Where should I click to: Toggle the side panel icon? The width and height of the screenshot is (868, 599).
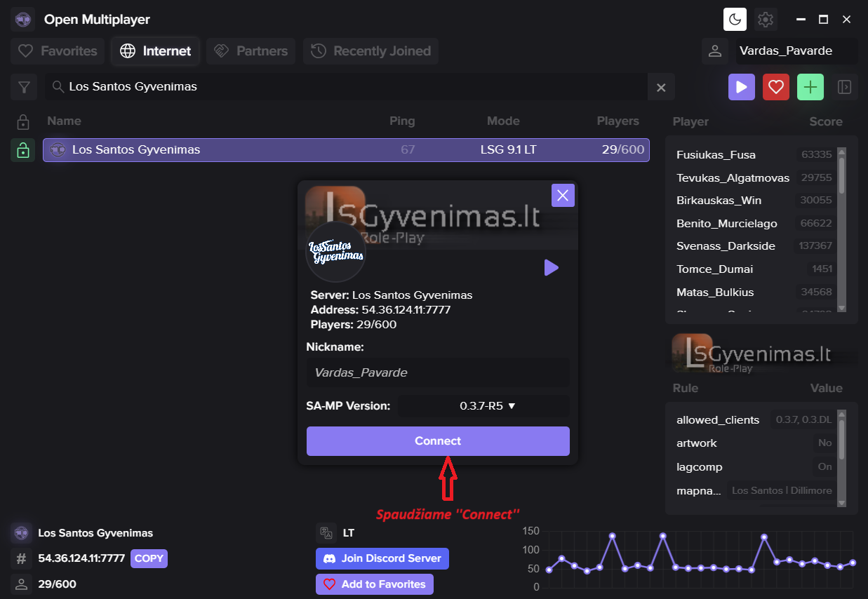pyautogui.click(x=845, y=87)
